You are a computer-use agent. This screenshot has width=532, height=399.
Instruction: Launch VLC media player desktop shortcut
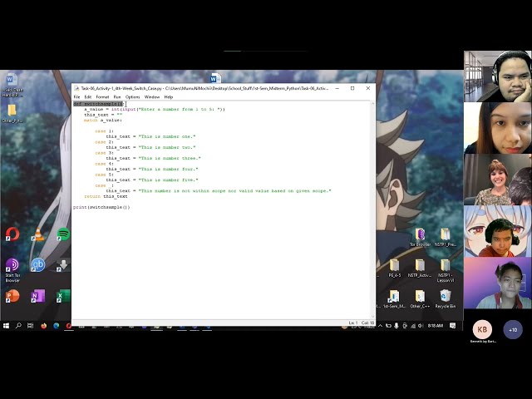click(37, 234)
